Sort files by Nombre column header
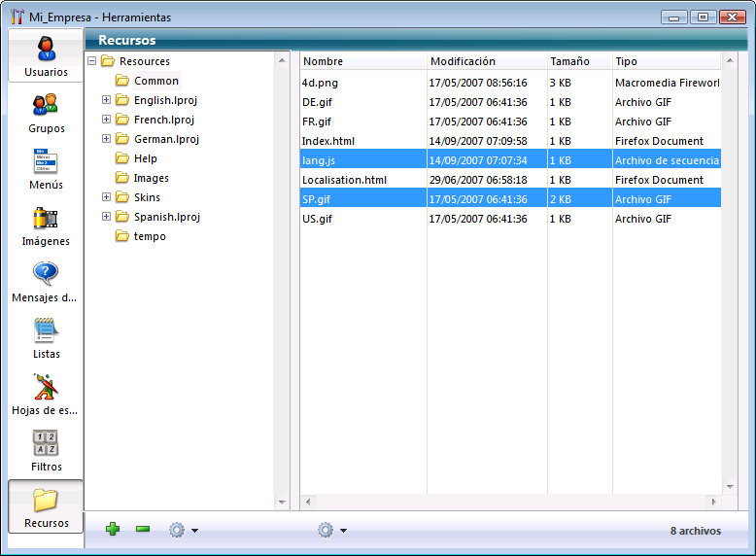 (362, 61)
